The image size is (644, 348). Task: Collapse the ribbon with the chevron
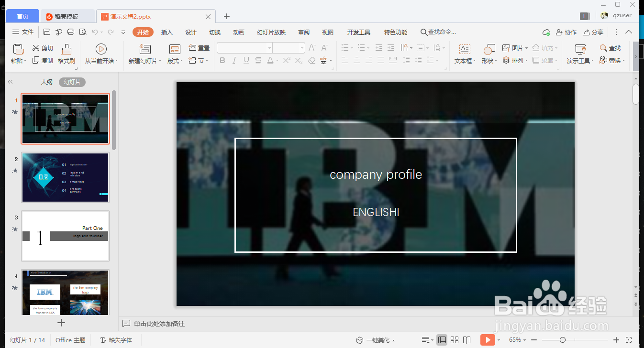pyautogui.click(x=629, y=32)
